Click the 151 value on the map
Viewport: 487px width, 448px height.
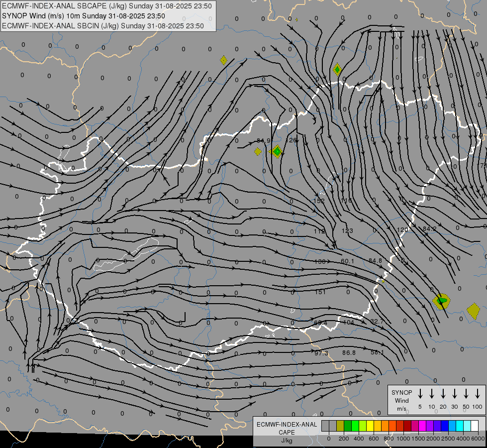[x=320, y=292]
